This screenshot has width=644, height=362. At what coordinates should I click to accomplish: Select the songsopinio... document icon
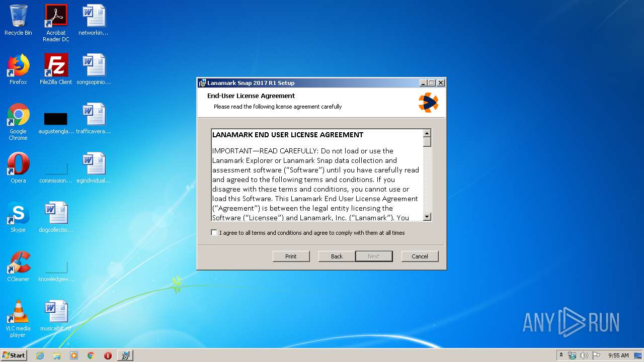(94, 69)
